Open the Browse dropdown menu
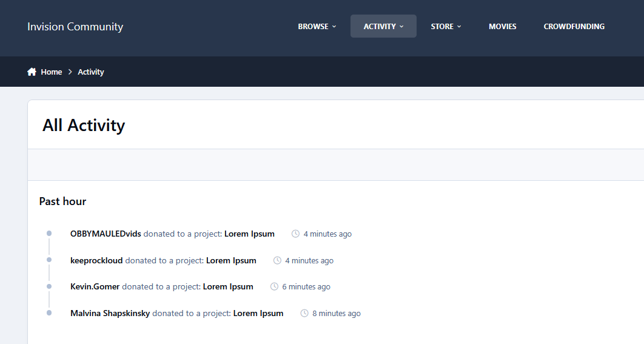This screenshot has height=344, width=644. [x=317, y=26]
